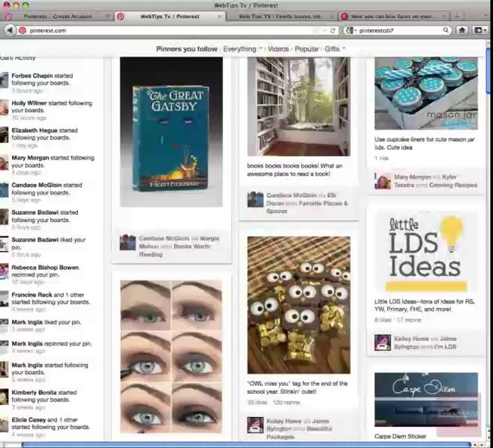
Task: Click Candace McGloin in recent activity
Action: point(37,185)
